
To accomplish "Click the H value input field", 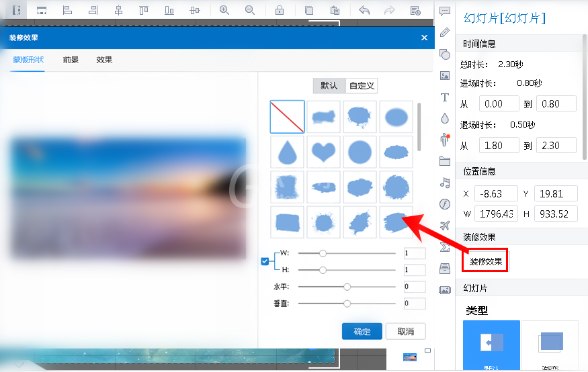I will click(415, 270).
